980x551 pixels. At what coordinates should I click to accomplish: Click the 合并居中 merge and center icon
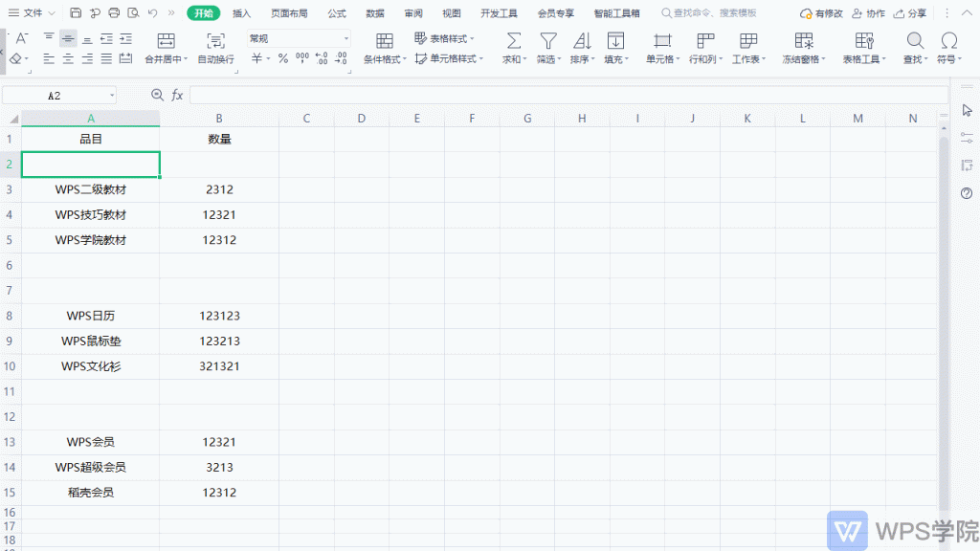[x=166, y=41]
